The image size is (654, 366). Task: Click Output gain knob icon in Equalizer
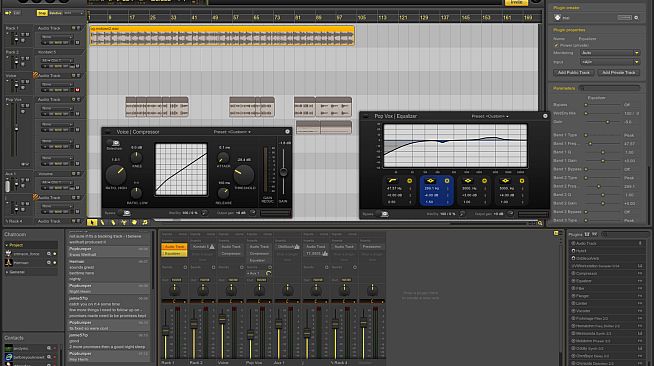pyautogui.click(x=510, y=214)
